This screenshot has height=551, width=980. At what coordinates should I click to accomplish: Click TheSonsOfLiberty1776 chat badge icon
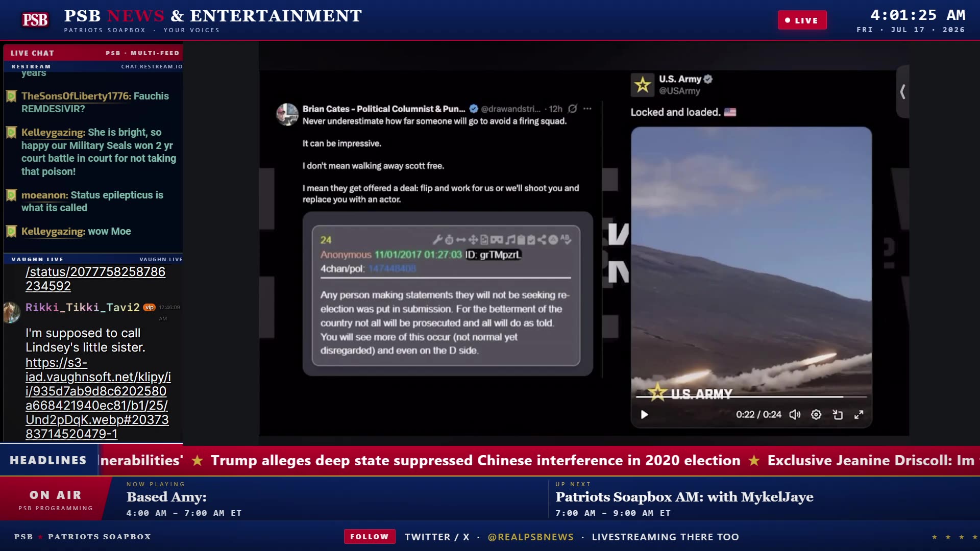click(x=11, y=96)
